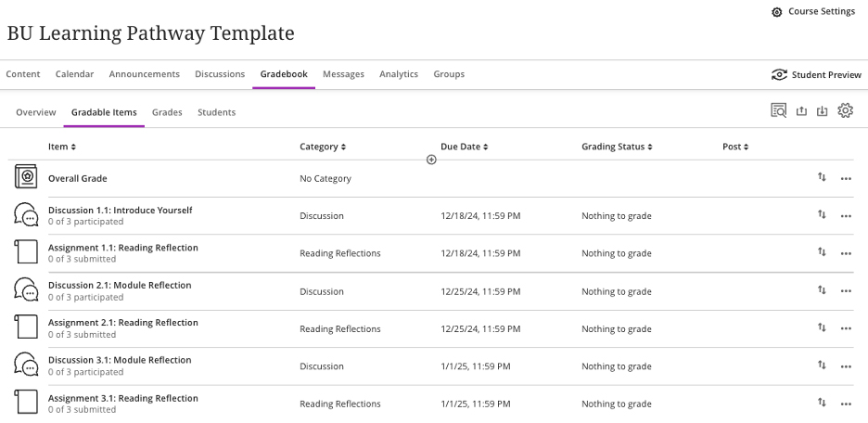Open the gradebook settings gear
The image size is (868, 423).
(845, 111)
